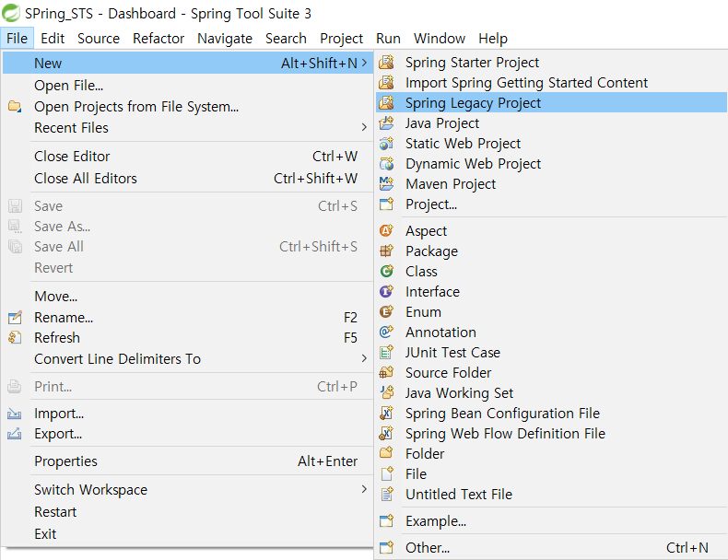Select Folder in the New submenu
The height and width of the screenshot is (560, 728).
click(x=551, y=453)
